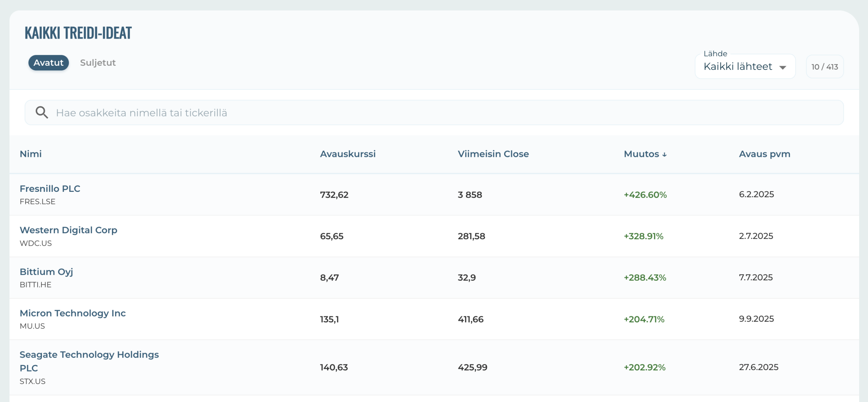
Task: Click the WDC.US ticker text
Action: click(36, 243)
